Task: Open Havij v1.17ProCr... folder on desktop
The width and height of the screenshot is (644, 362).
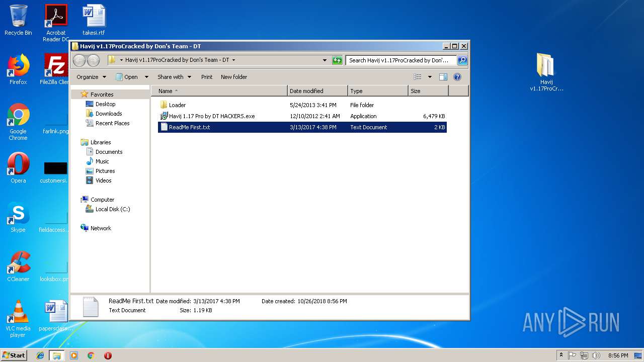Action: pos(546,72)
